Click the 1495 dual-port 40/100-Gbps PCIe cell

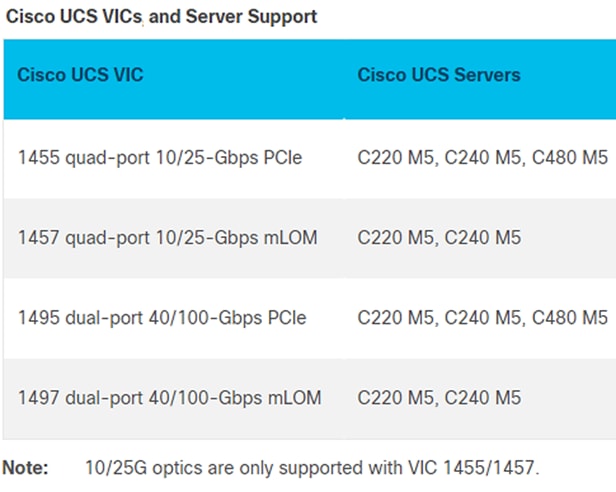pos(162,318)
